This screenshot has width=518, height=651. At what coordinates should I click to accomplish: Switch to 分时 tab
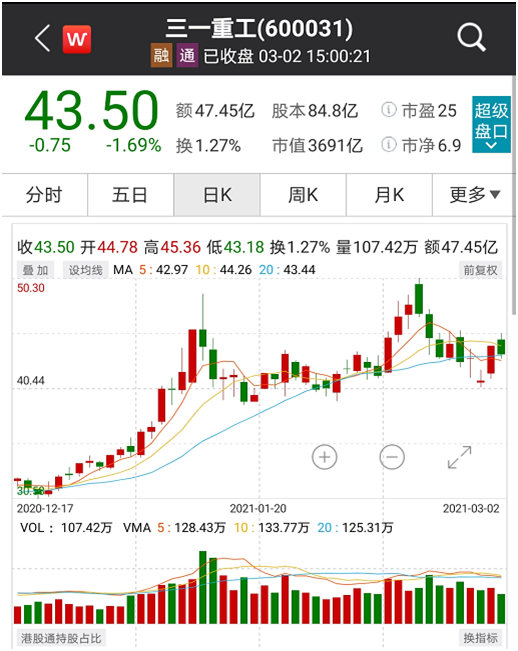click(44, 195)
